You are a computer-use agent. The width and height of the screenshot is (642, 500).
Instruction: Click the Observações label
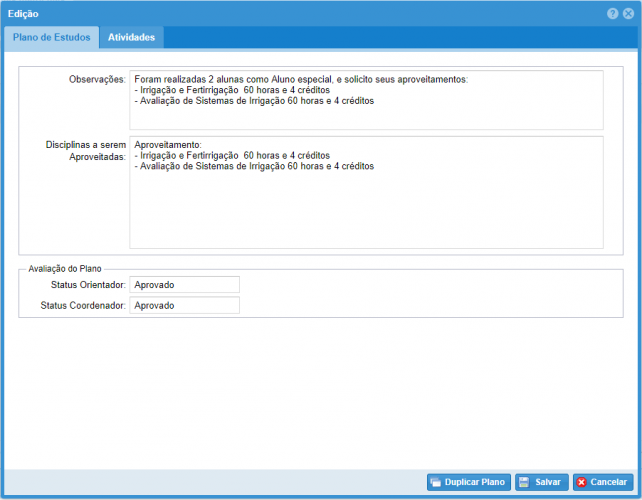click(96, 78)
